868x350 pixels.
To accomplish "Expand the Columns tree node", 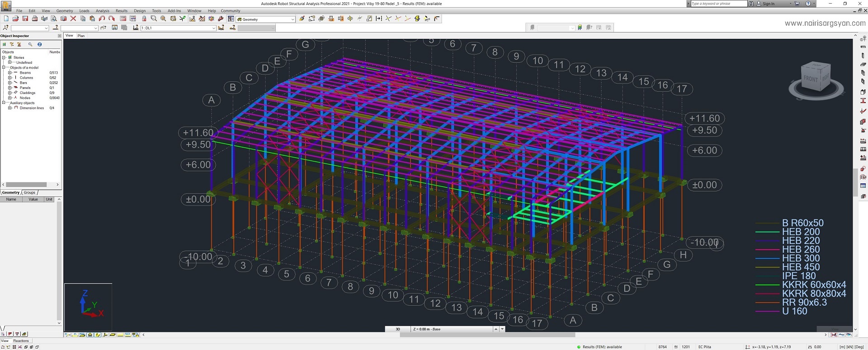I will tap(9, 77).
